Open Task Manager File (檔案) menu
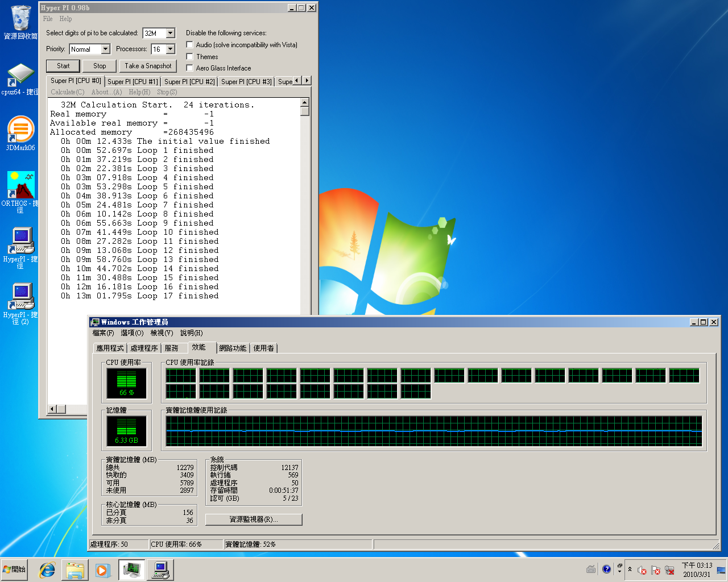 tap(103, 333)
